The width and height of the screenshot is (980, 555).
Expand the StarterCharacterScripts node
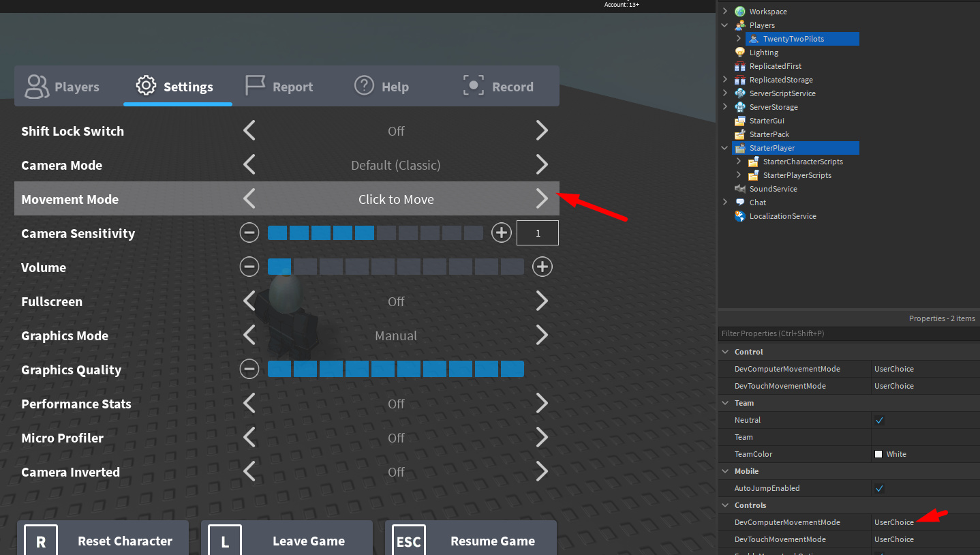[x=738, y=162]
